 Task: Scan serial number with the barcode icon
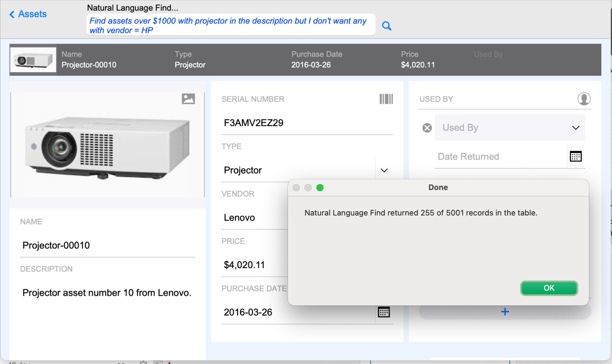click(x=386, y=99)
